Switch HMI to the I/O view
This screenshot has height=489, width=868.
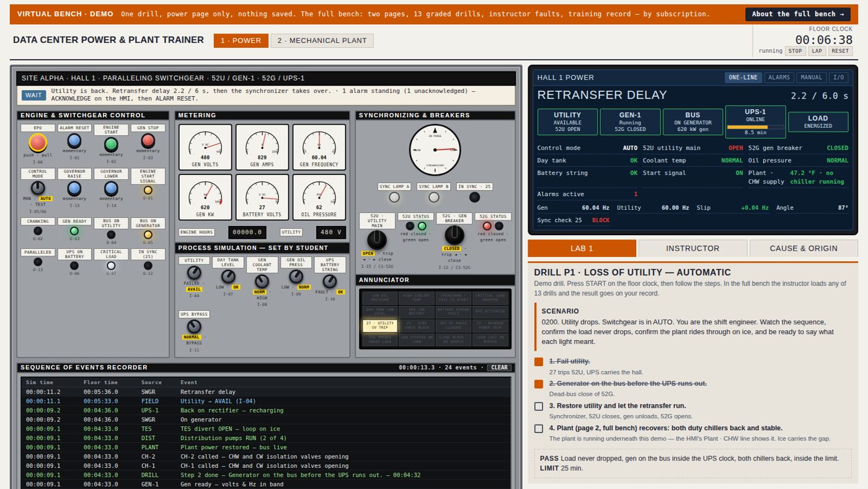coord(838,78)
